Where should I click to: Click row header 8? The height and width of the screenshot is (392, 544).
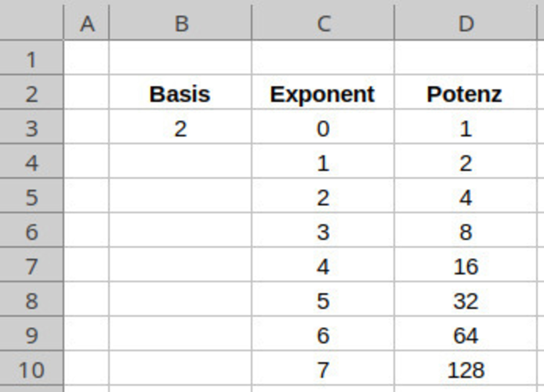(31, 300)
